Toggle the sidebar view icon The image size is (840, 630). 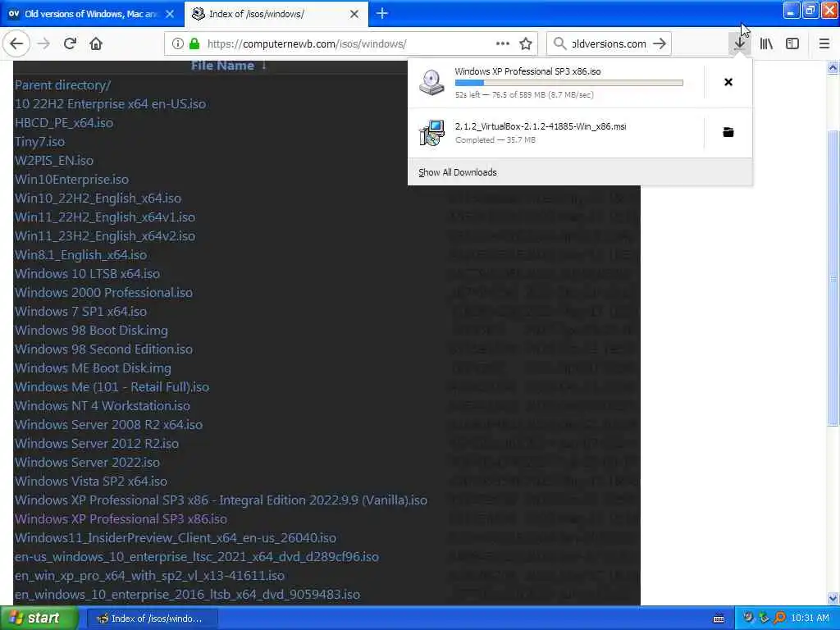click(x=792, y=43)
